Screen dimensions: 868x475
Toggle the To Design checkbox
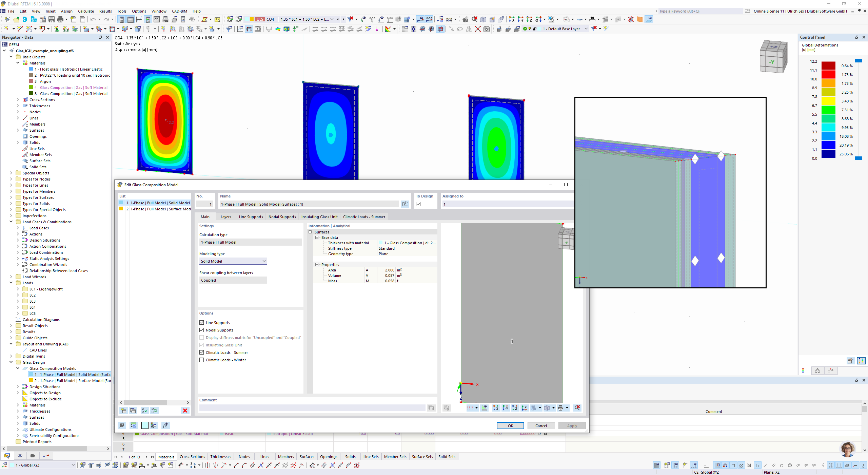[x=418, y=204]
